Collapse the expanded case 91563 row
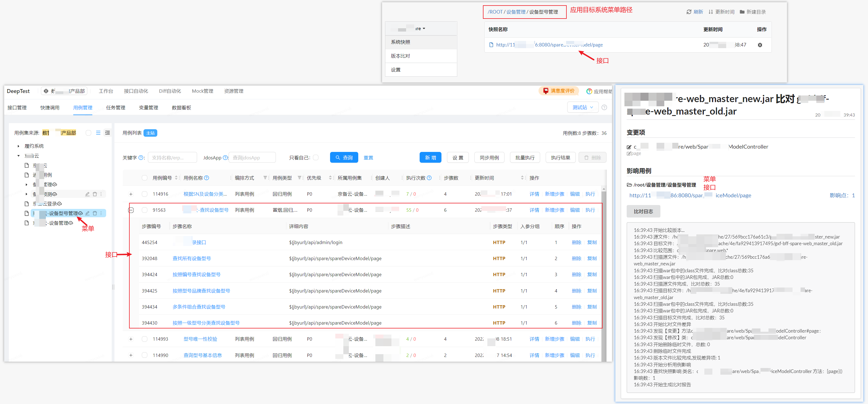Image resolution: width=868 pixels, height=404 pixels. [131, 210]
